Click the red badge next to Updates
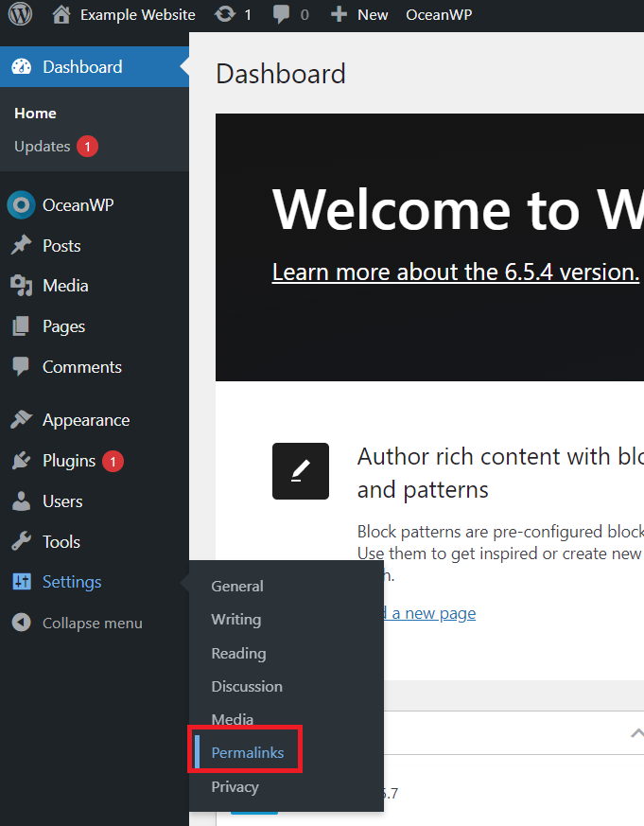This screenshot has width=644, height=826. pyautogui.click(x=87, y=147)
